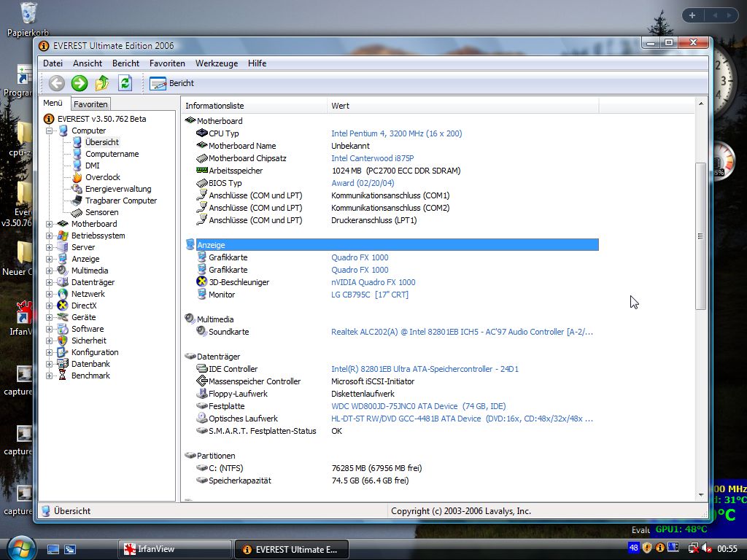Select the Sensoren tree item
The height and width of the screenshot is (560, 747).
point(102,212)
